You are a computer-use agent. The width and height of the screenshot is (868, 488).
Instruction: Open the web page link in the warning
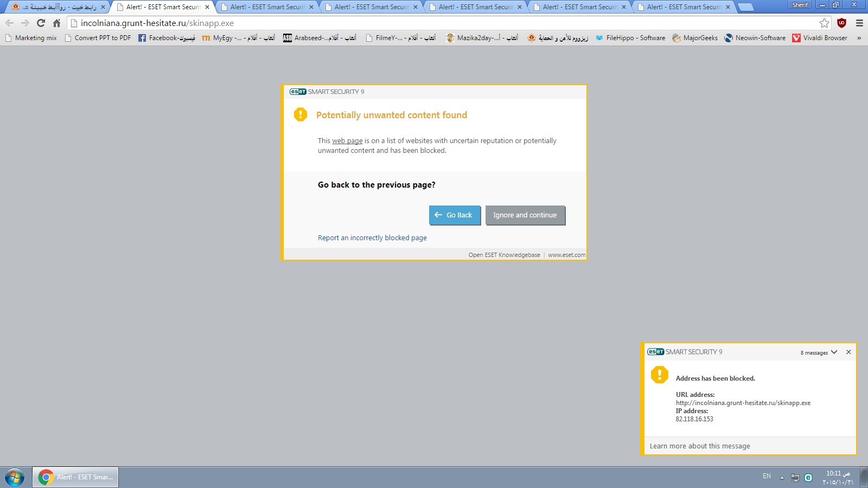pos(347,141)
